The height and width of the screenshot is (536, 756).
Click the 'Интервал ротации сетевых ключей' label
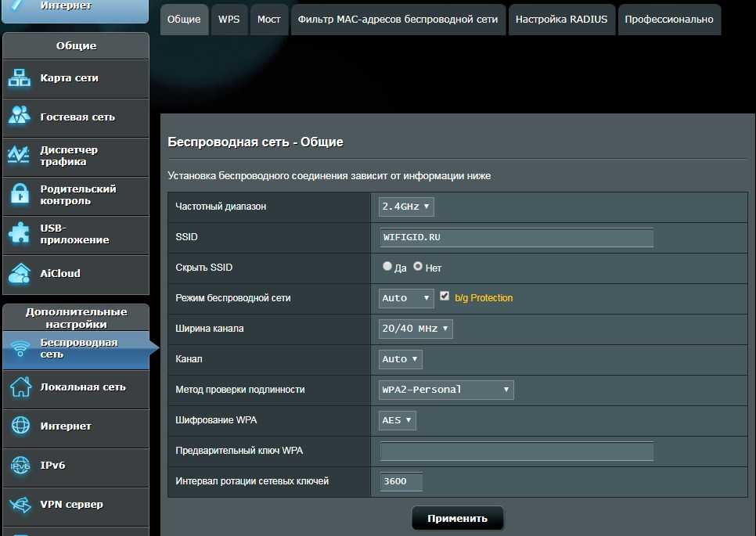(252, 481)
